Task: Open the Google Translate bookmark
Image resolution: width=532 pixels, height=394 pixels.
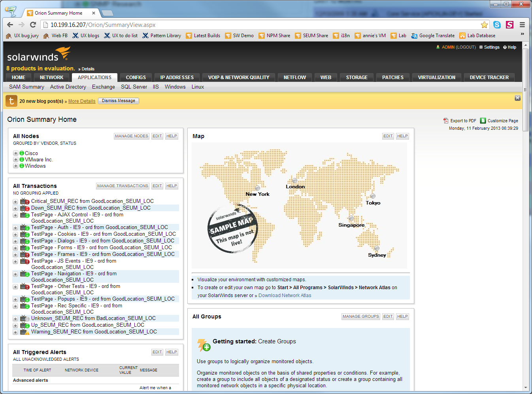Action: coord(433,36)
